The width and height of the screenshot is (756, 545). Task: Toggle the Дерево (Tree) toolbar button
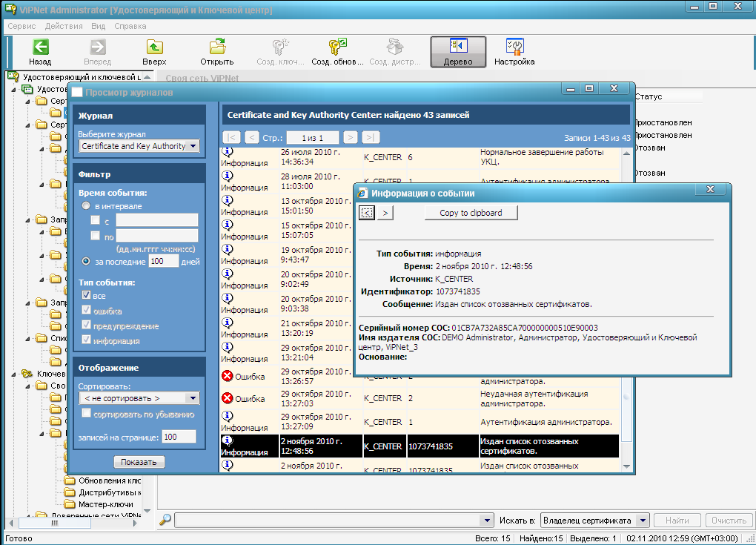click(x=458, y=52)
